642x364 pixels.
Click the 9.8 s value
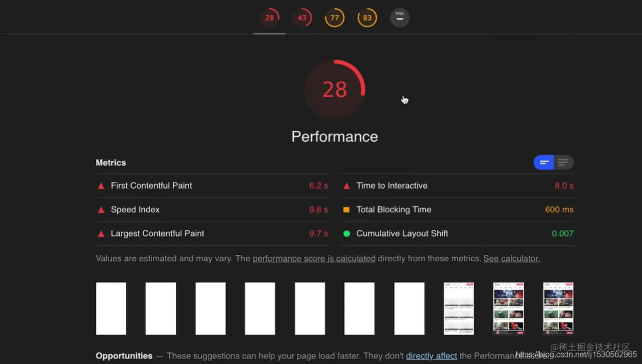coord(319,209)
